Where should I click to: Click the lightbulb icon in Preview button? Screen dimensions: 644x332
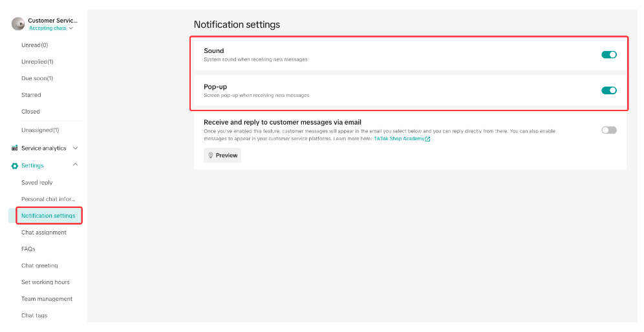[211, 156]
